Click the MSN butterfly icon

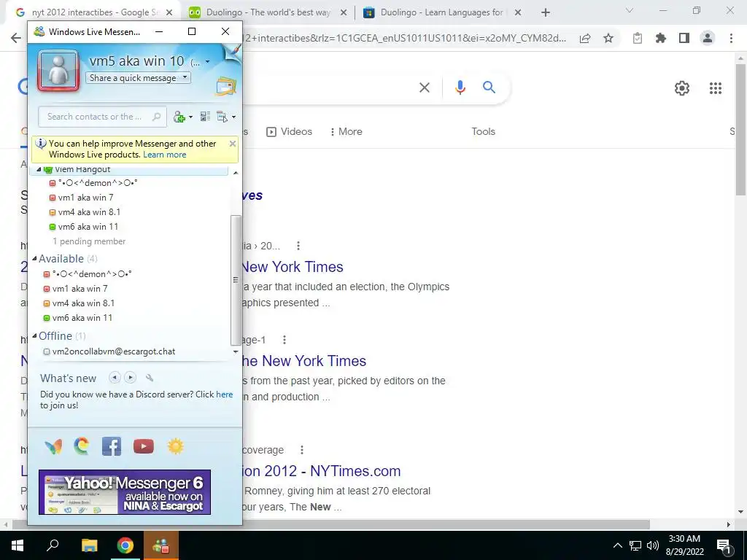click(53, 447)
